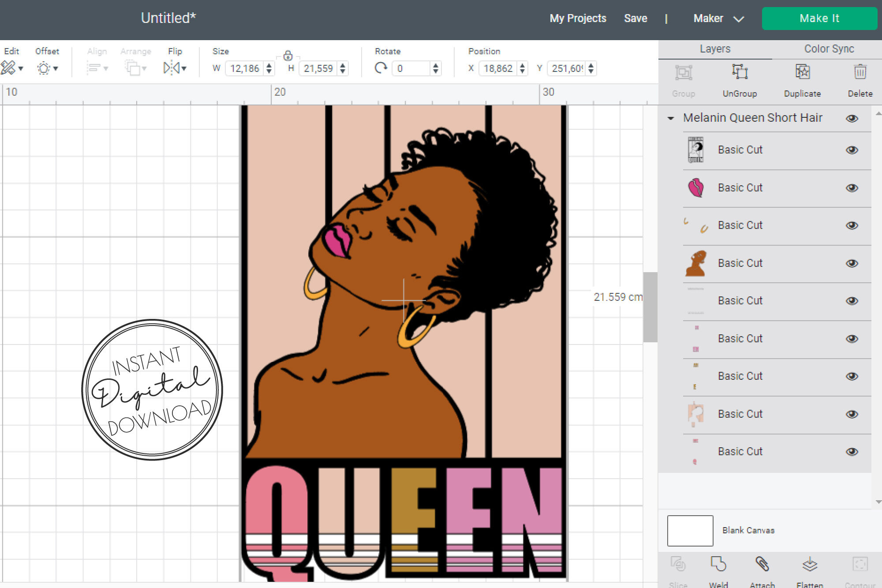Hide the earrings Basic Cut layer
The height and width of the screenshot is (588, 882).
[852, 225]
